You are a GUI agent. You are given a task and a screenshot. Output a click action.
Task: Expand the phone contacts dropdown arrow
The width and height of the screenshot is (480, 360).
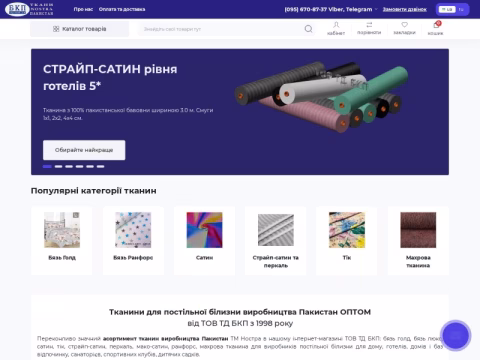(376, 9)
